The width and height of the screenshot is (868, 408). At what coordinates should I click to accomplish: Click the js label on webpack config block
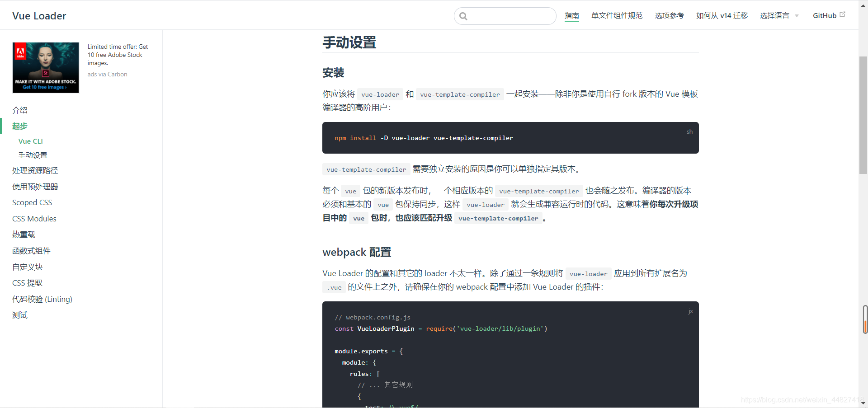pos(690,311)
